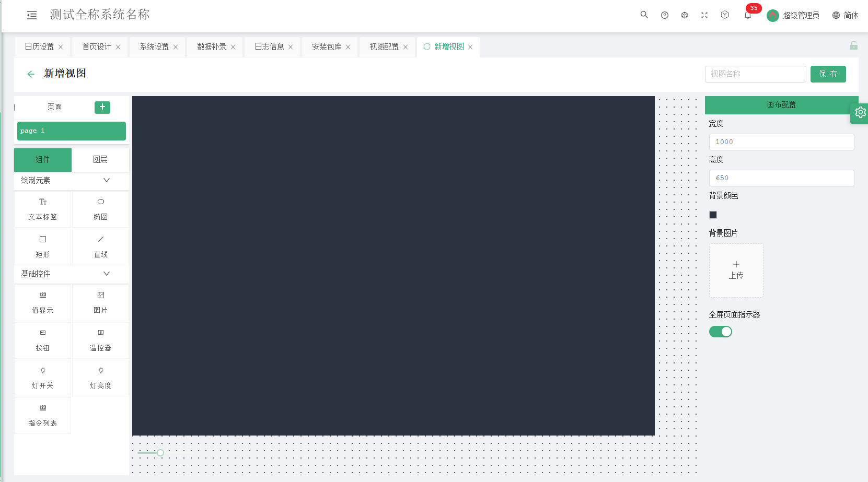Switch to the 图层 tab
Viewport: 868px width, 482px height.
click(100, 160)
